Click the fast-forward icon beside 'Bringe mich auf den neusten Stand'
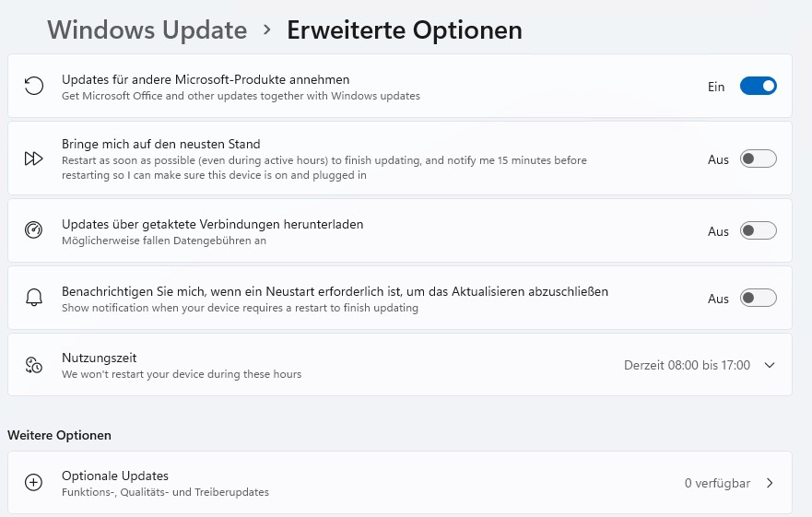Image resolution: width=812 pixels, height=517 pixels. (x=34, y=159)
